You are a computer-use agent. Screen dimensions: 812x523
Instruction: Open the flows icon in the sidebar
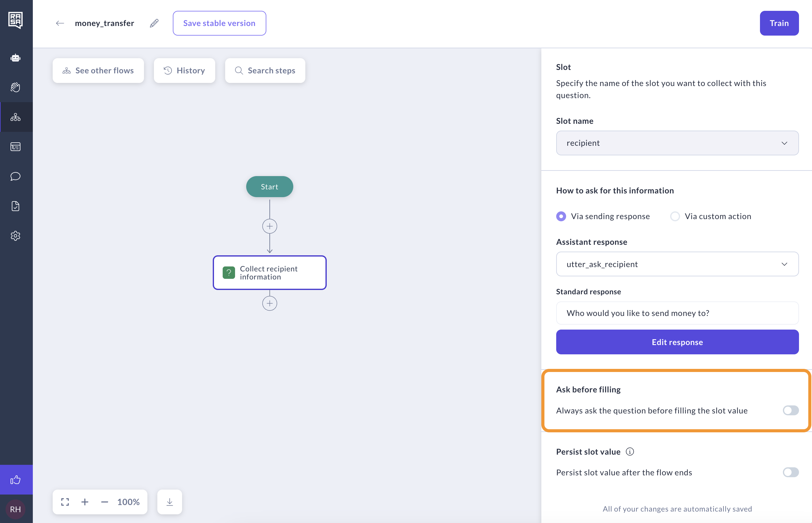pos(15,117)
